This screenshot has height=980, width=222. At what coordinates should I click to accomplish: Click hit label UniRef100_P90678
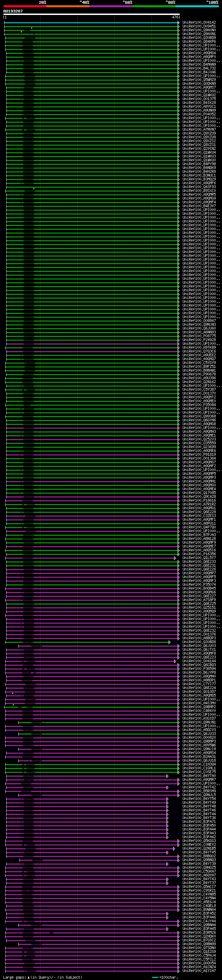point(199,374)
